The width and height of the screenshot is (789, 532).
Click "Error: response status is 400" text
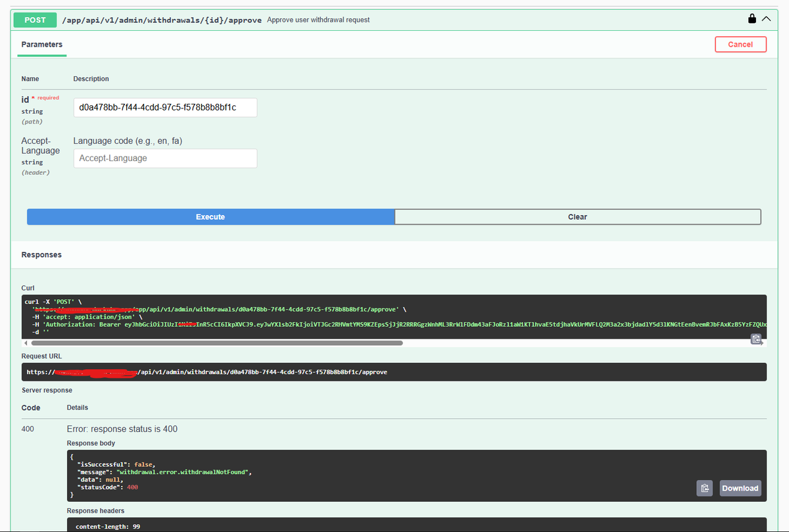click(x=122, y=429)
